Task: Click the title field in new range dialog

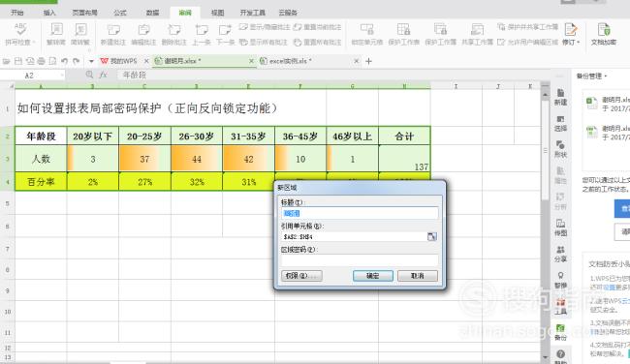Action: (x=360, y=213)
